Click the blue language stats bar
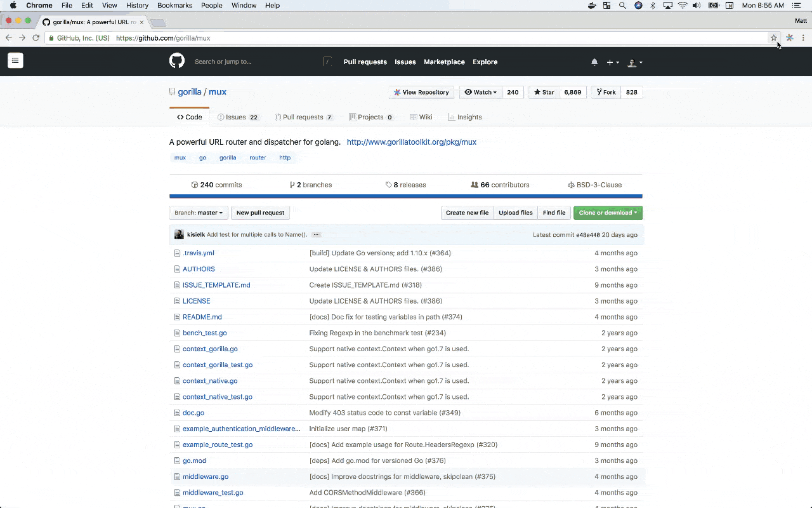Image resolution: width=812 pixels, height=508 pixels. pyautogui.click(x=406, y=197)
